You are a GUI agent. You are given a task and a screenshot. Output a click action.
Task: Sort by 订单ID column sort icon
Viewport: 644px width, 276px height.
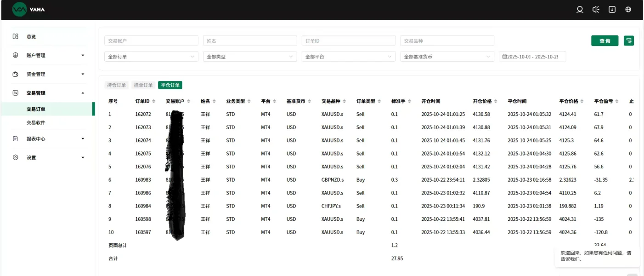pyautogui.click(x=153, y=101)
